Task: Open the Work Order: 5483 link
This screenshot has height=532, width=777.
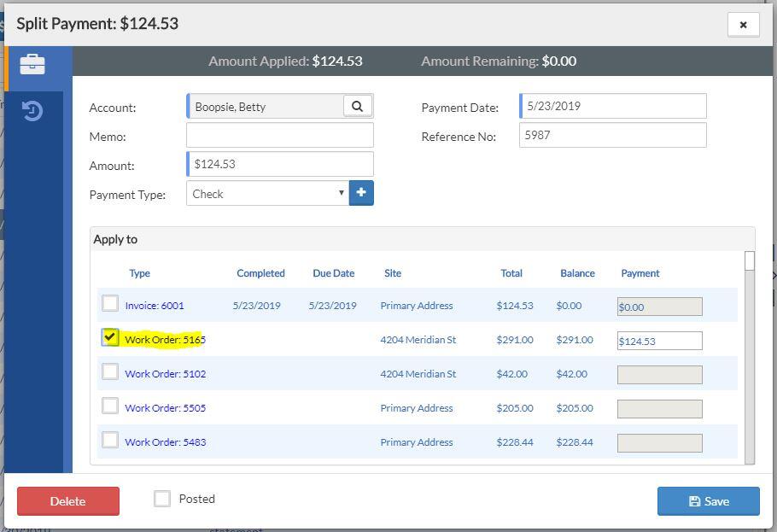Action: pos(165,442)
